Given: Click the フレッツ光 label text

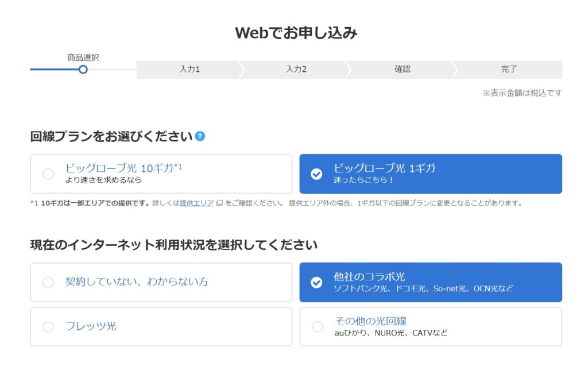Looking at the screenshot, I should pyautogui.click(x=91, y=326).
